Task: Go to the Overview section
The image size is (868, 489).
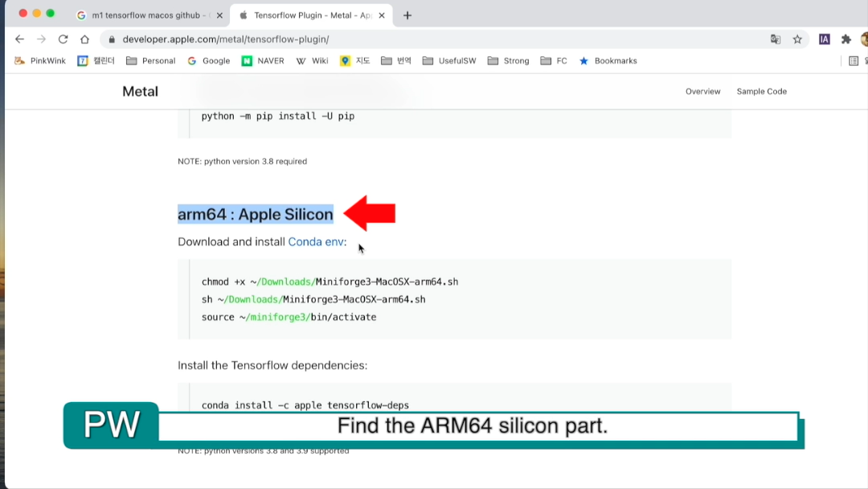Action: click(703, 92)
